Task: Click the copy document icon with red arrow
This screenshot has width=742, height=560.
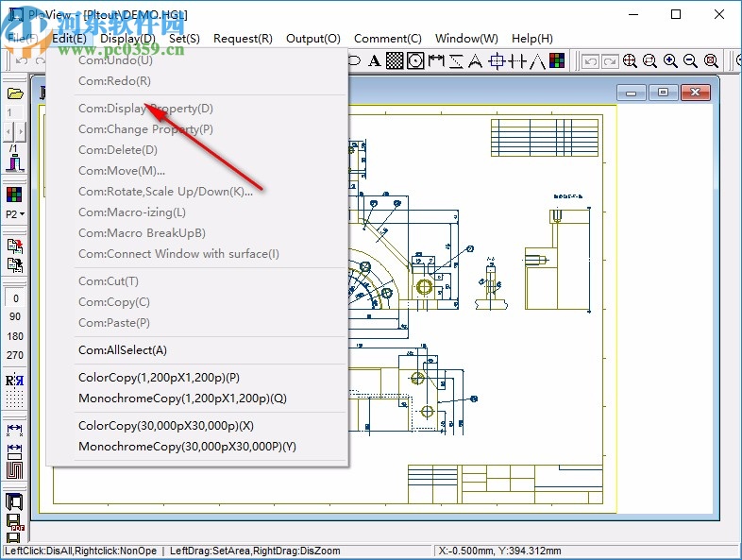Action: tap(15, 246)
